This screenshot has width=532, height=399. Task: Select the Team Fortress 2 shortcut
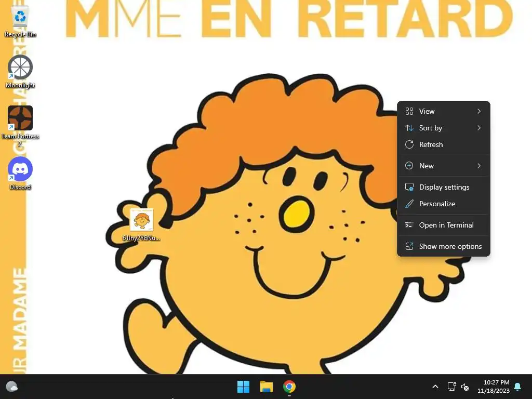click(x=20, y=126)
